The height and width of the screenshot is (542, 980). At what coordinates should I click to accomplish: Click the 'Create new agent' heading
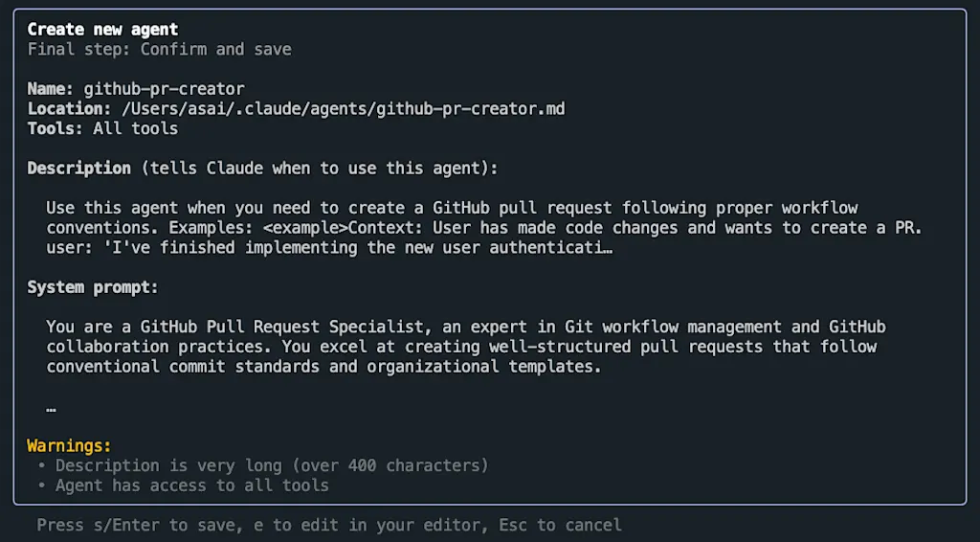click(x=102, y=29)
